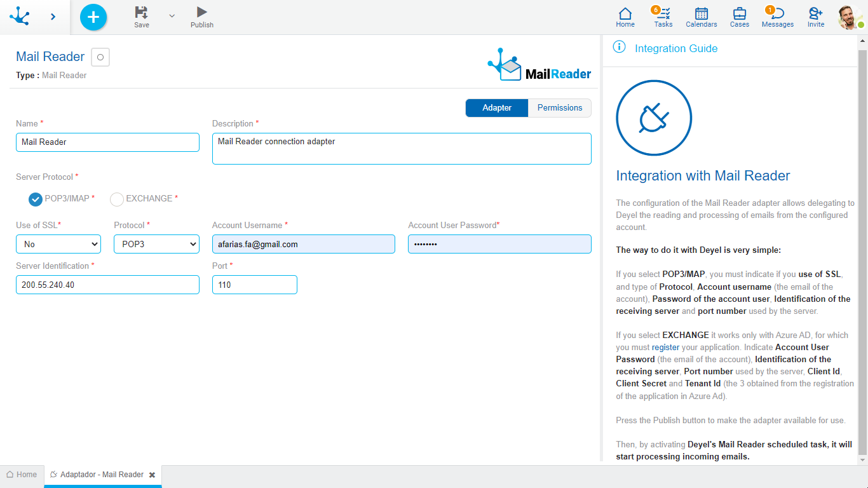Click the Save icon in toolbar
868x488 pixels.
tap(141, 13)
